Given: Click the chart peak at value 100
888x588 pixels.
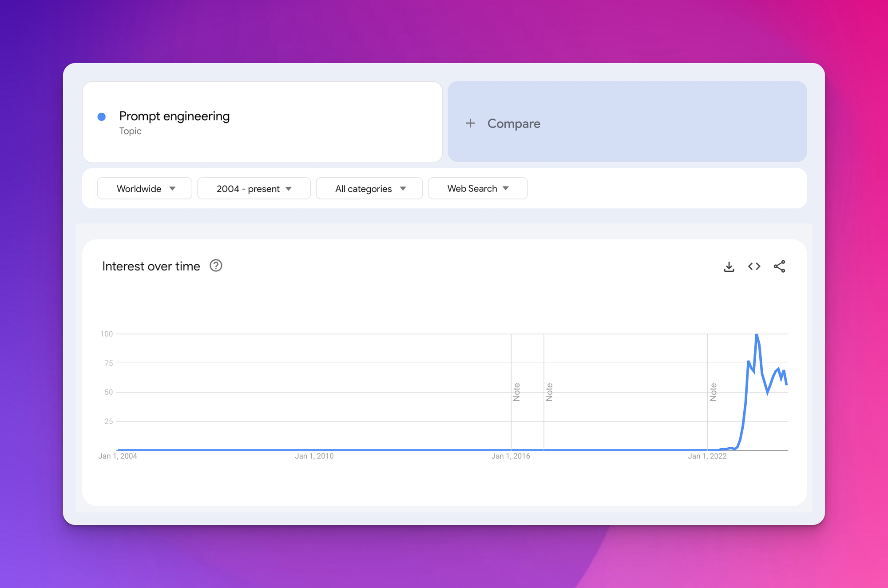Looking at the screenshot, I should 757,335.
